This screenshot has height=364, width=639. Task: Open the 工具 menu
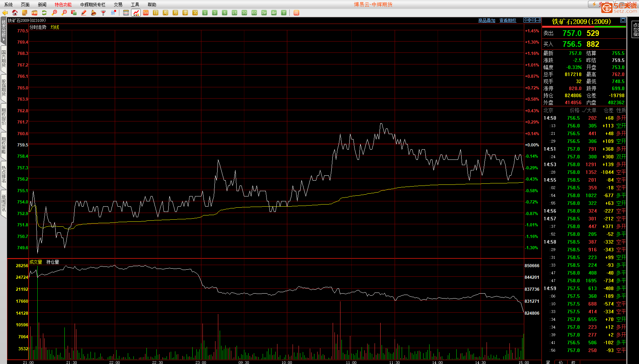(x=135, y=5)
